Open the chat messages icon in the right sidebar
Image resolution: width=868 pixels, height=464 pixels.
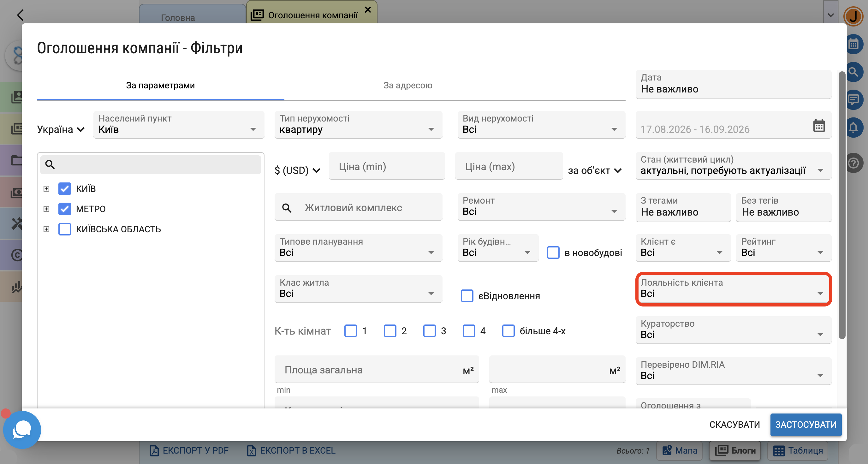[853, 100]
